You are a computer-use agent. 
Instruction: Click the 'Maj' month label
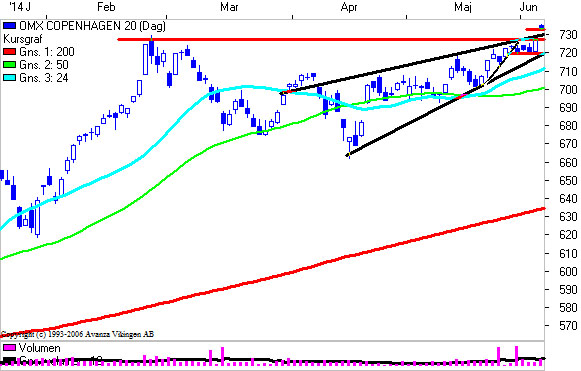(x=463, y=7)
